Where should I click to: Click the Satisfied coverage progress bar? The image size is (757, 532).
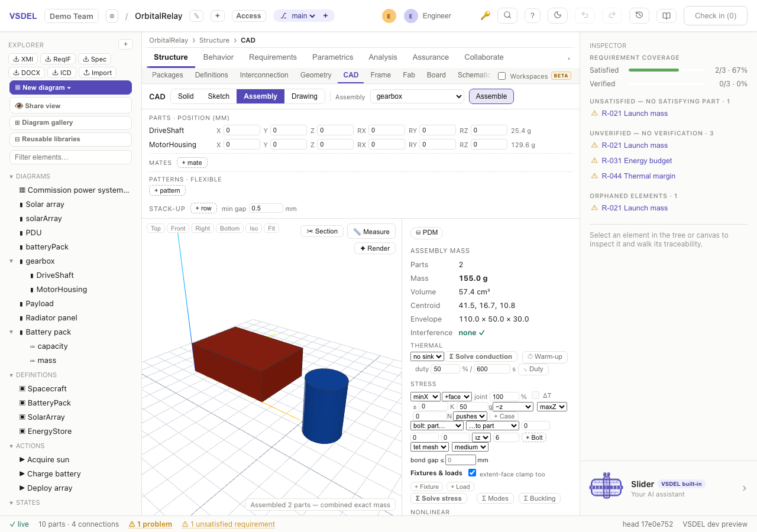tap(666, 70)
